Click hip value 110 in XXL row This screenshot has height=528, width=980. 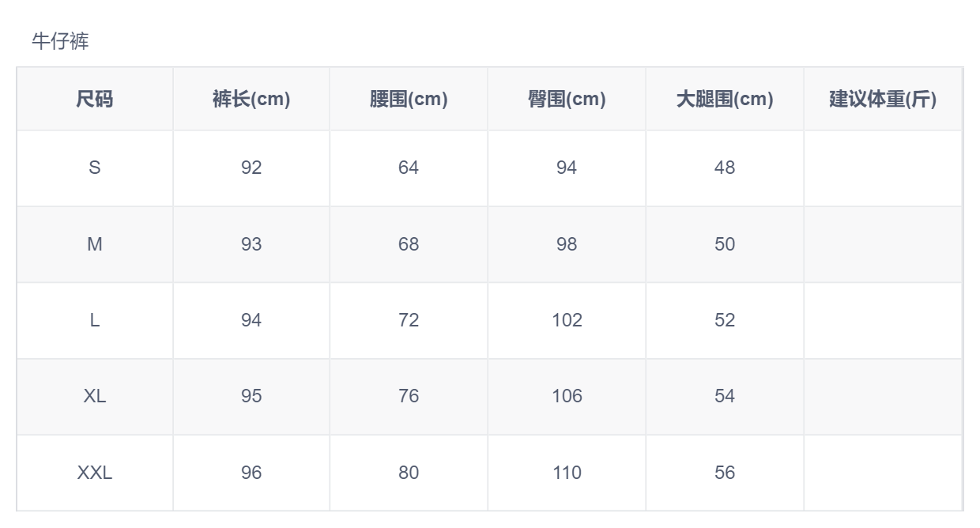(x=567, y=473)
